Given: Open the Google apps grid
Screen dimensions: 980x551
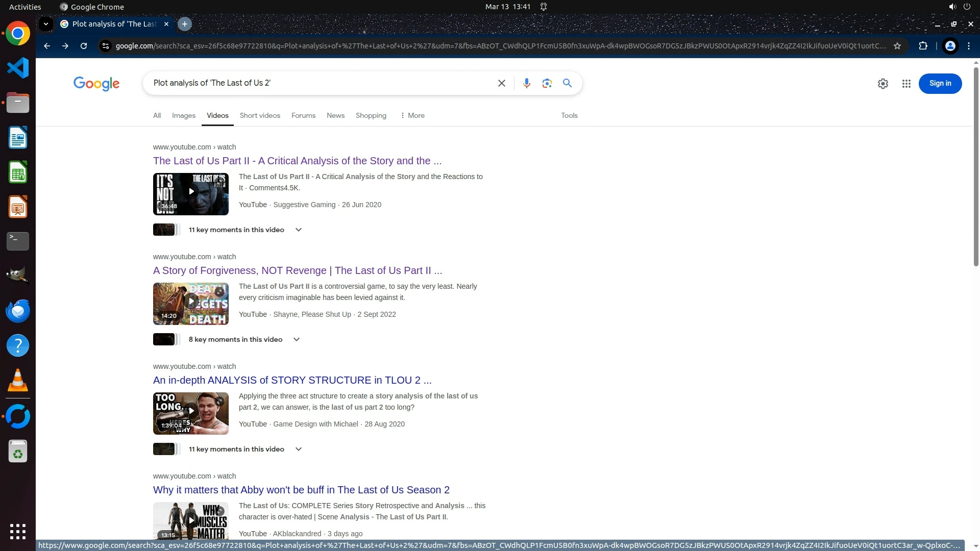Looking at the screenshot, I should (x=906, y=84).
